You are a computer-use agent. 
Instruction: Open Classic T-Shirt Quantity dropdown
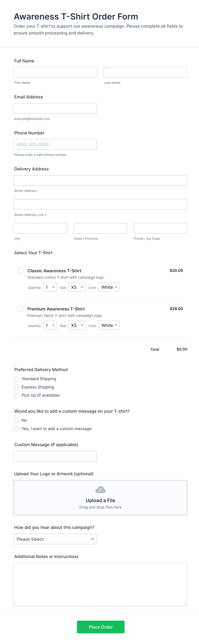pyautogui.click(x=50, y=287)
